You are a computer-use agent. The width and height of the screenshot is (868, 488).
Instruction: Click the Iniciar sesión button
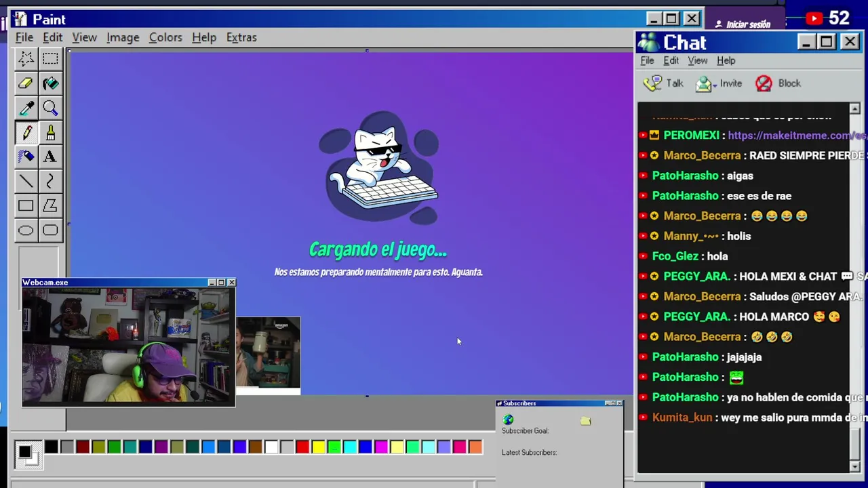(743, 24)
